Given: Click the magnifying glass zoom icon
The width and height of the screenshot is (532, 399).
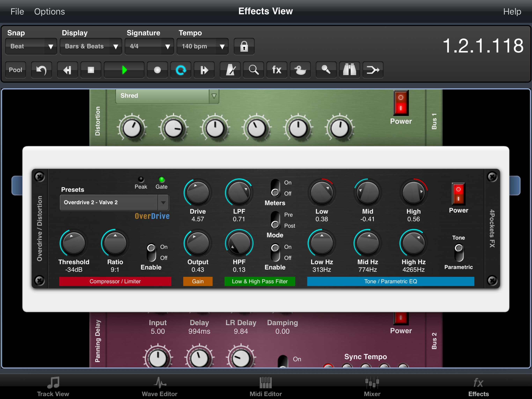Looking at the screenshot, I should click(x=254, y=70).
